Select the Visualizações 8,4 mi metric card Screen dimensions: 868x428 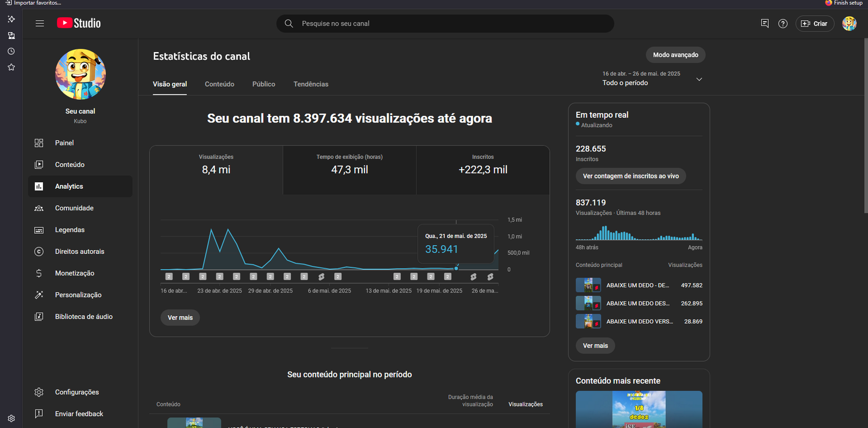(216, 170)
